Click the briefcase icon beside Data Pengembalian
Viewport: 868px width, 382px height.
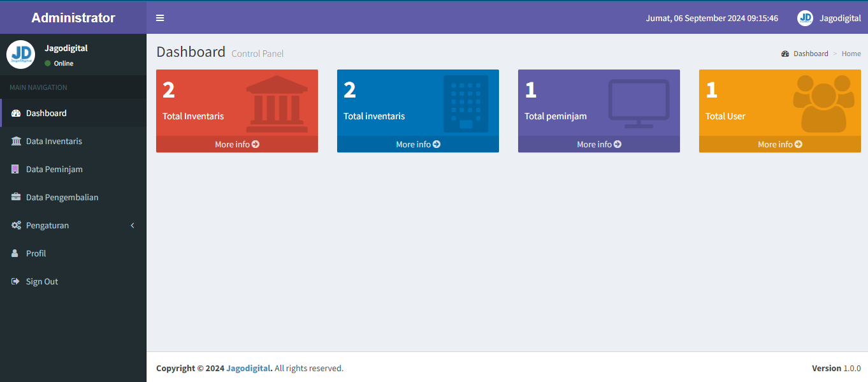click(x=16, y=197)
